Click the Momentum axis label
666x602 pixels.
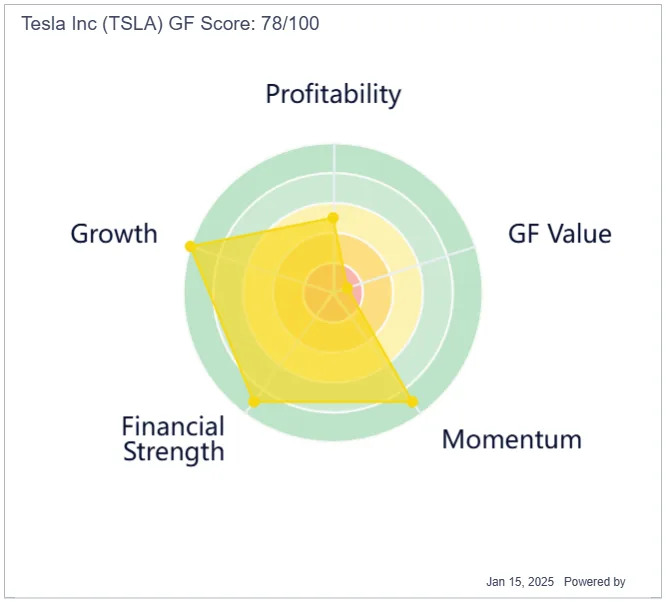[x=512, y=439]
